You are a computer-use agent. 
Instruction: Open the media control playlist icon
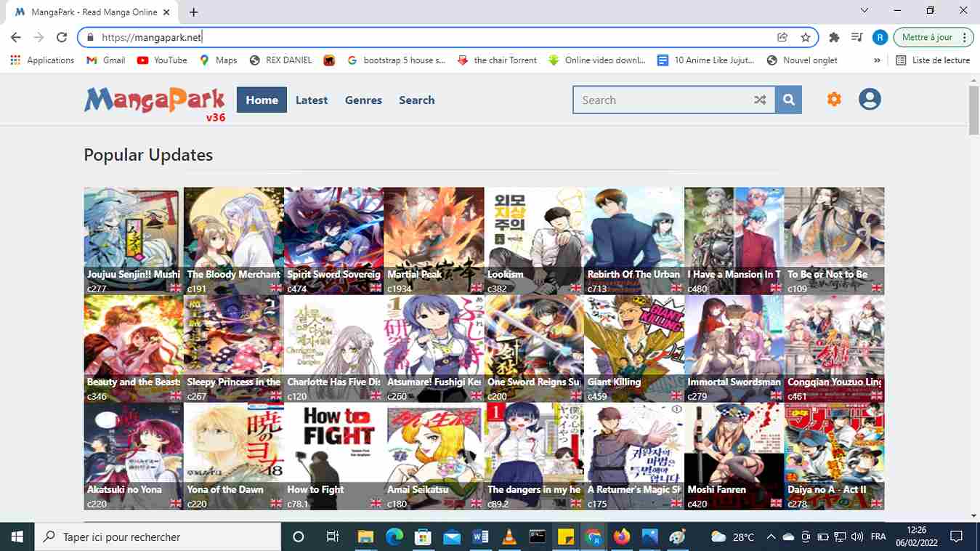(857, 37)
